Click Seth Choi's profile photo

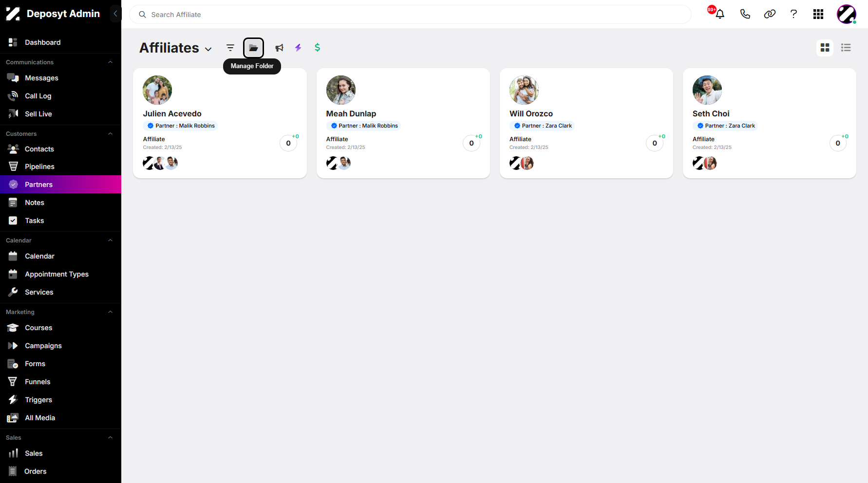coord(707,90)
